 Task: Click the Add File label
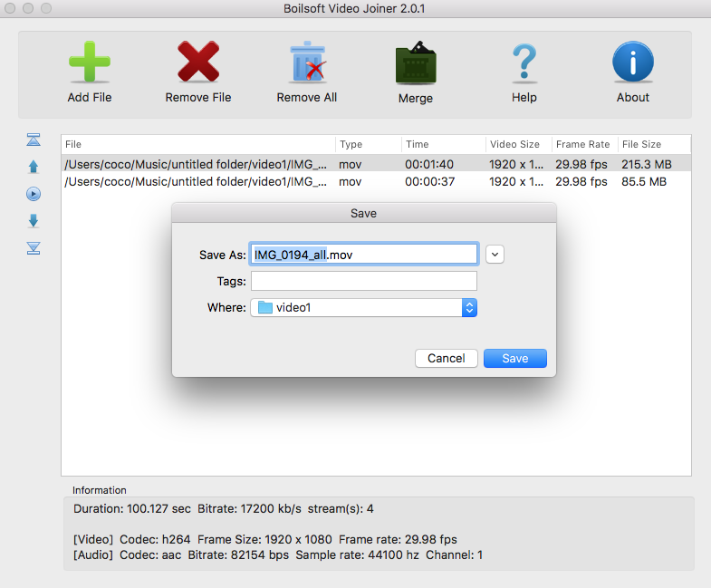[90, 98]
